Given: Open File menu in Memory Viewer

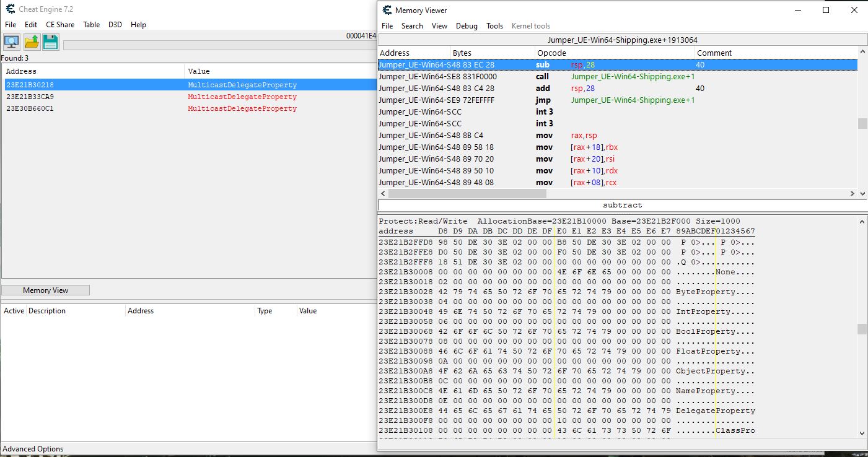Looking at the screenshot, I should click(x=387, y=26).
